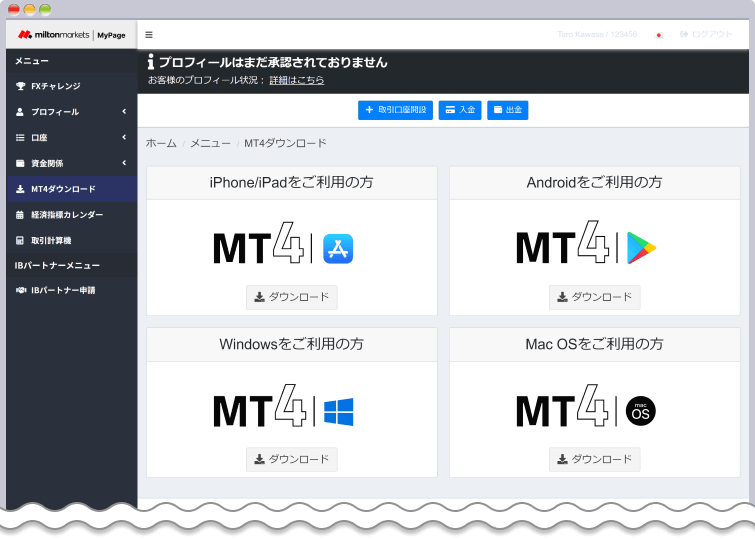The width and height of the screenshot is (755, 540).
Task: Click the IBパートナーメニュー section header
Action: (x=57, y=265)
